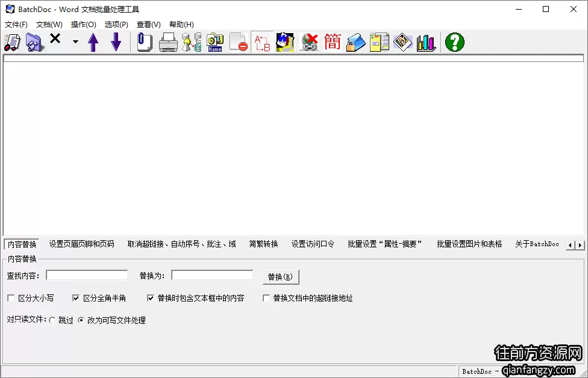Switch to 批量设置图片和表格 tab

[469, 244]
